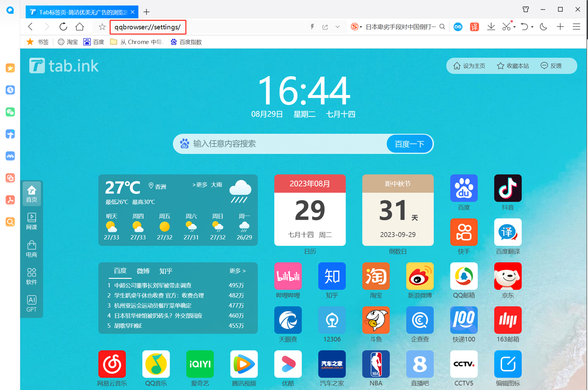This screenshot has height=390, width=588.
Task: Open a new tab with the plus button
Action: (x=147, y=11)
